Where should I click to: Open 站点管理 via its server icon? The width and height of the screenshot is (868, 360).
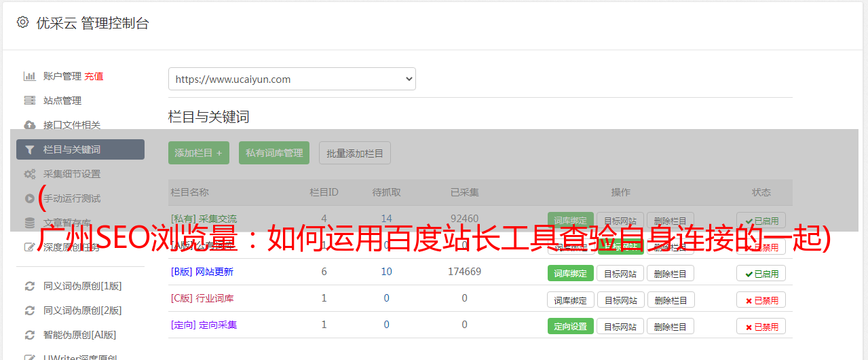(30, 101)
